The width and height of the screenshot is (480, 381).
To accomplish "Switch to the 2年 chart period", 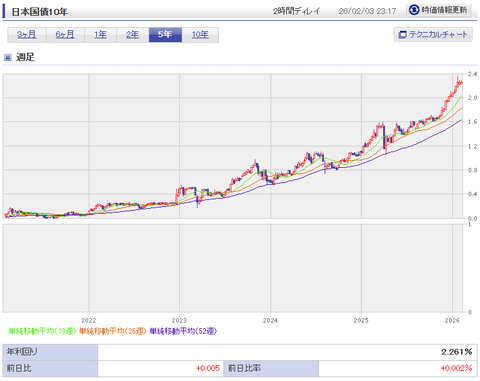I will (132, 35).
